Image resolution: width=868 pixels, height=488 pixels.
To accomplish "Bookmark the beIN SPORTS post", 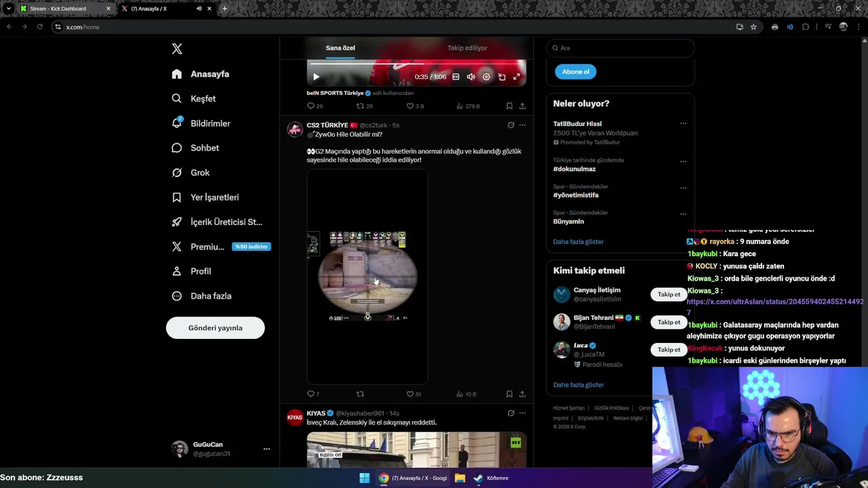I will [x=509, y=106].
